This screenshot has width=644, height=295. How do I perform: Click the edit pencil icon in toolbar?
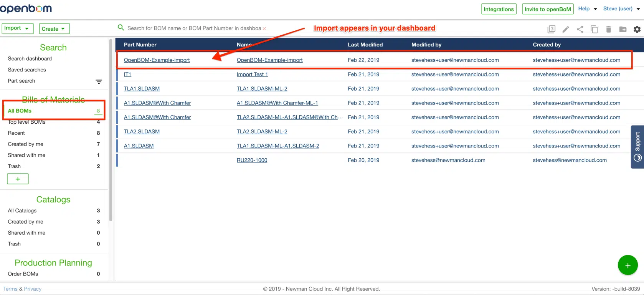566,29
